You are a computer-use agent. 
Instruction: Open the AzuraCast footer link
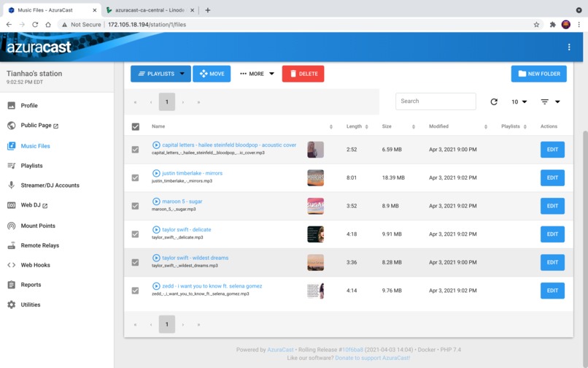(x=280, y=350)
